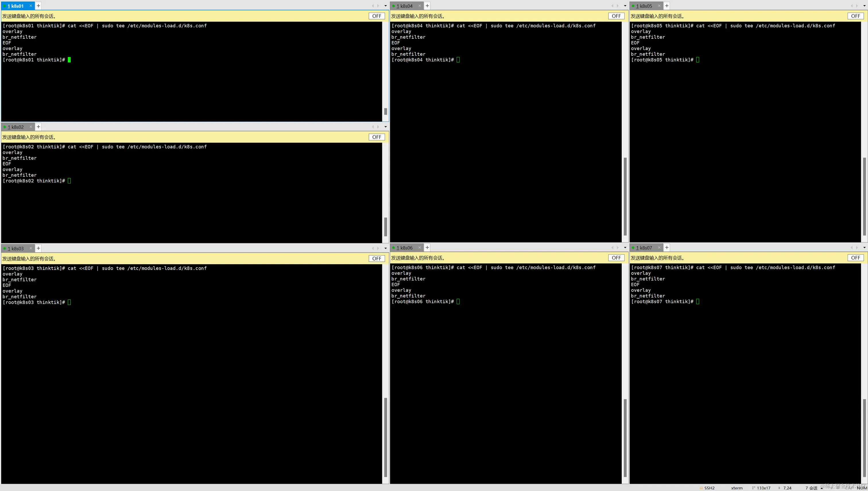Open tab list dropdown in k8s04 pane
The height and width of the screenshot is (491, 868).
625,6
